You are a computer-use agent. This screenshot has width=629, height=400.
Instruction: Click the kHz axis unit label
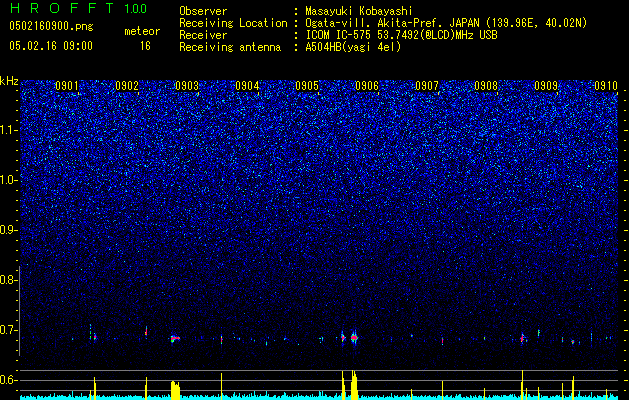point(9,81)
